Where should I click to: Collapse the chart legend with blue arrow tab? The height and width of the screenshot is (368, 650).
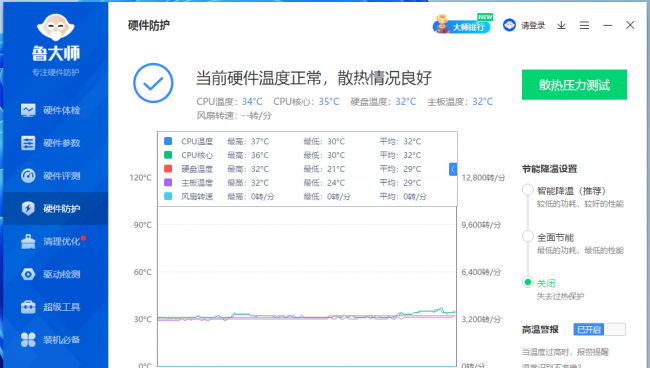pyautogui.click(x=453, y=169)
